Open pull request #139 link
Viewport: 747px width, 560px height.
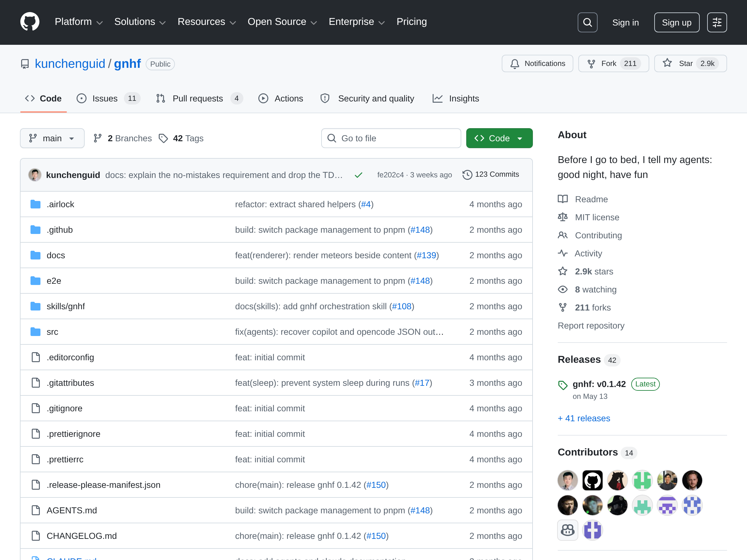(426, 255)
